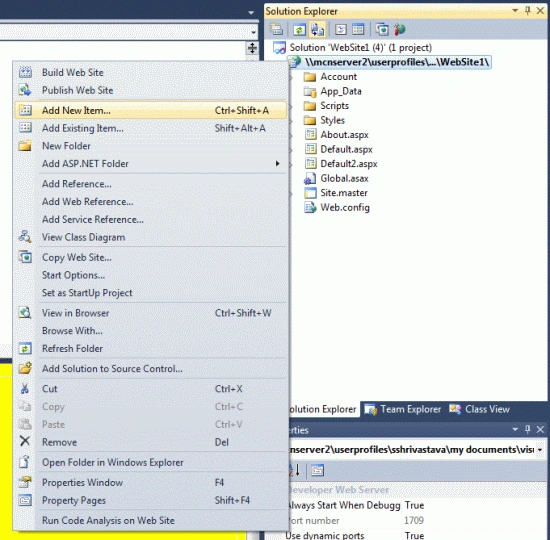Select the Solution Explorer bottom tab
550x540 pixels.
323,409
